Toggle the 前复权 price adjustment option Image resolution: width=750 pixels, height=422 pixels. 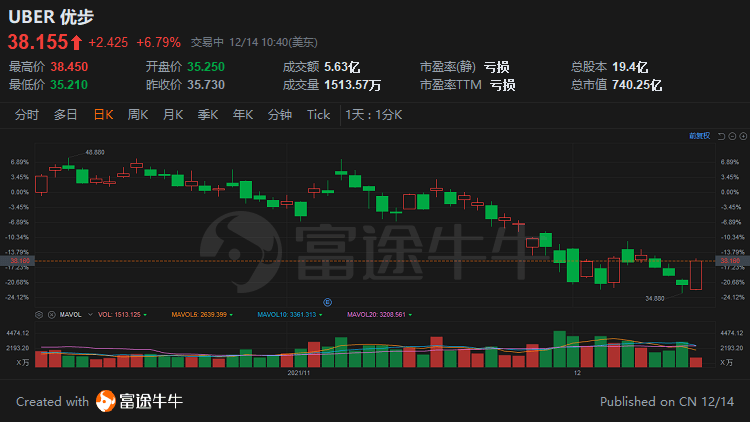point(699,136)
